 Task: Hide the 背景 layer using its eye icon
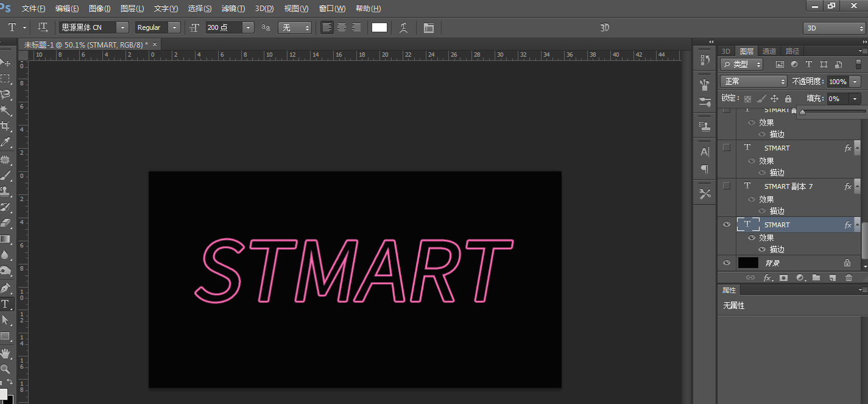(726, 263)
